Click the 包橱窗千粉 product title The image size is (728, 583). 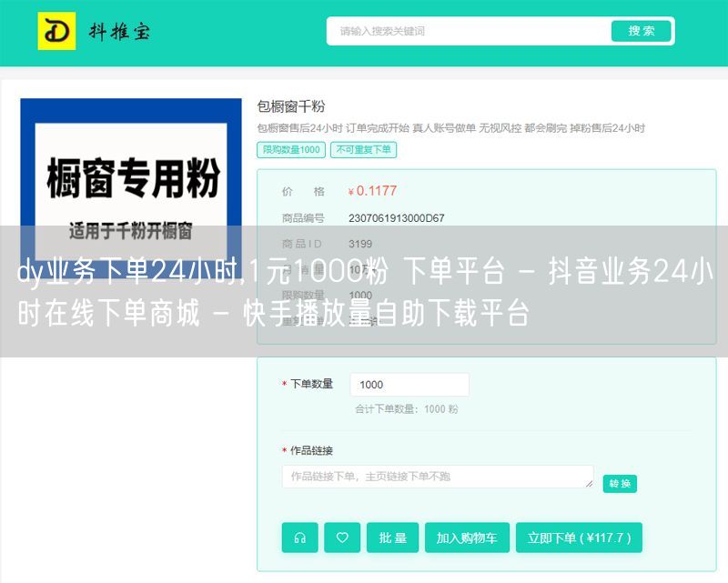click(x=291, y=106)
